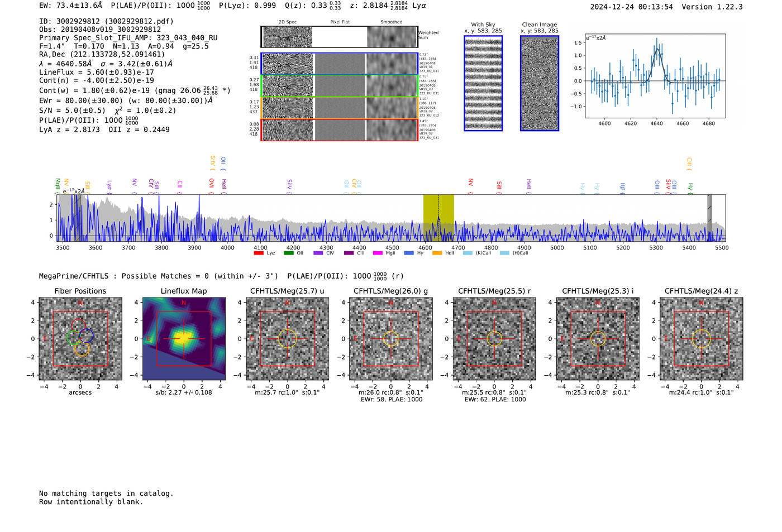Click the 'F=1.4"' seeing value
The width and height of the screenshot is (782, 532).
(52, 46)
